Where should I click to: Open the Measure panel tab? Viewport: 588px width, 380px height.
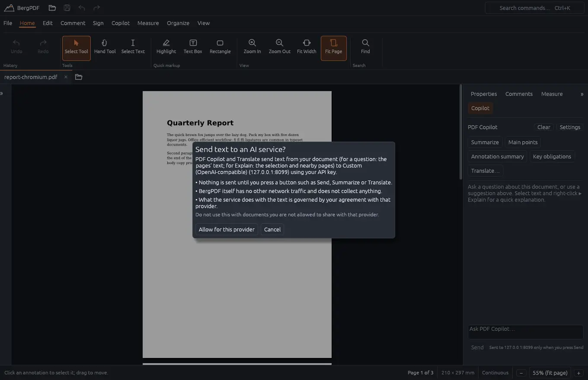552,94
